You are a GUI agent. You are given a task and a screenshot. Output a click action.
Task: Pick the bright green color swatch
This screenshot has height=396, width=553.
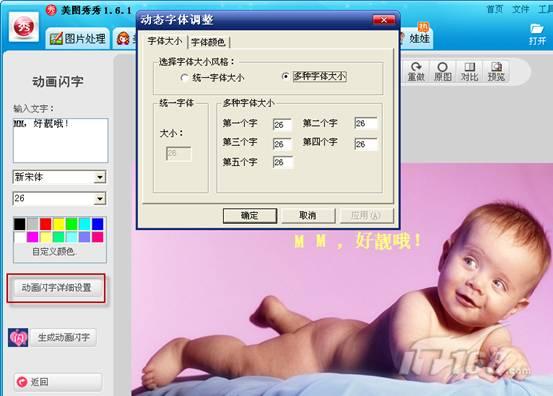click(72, 224)
